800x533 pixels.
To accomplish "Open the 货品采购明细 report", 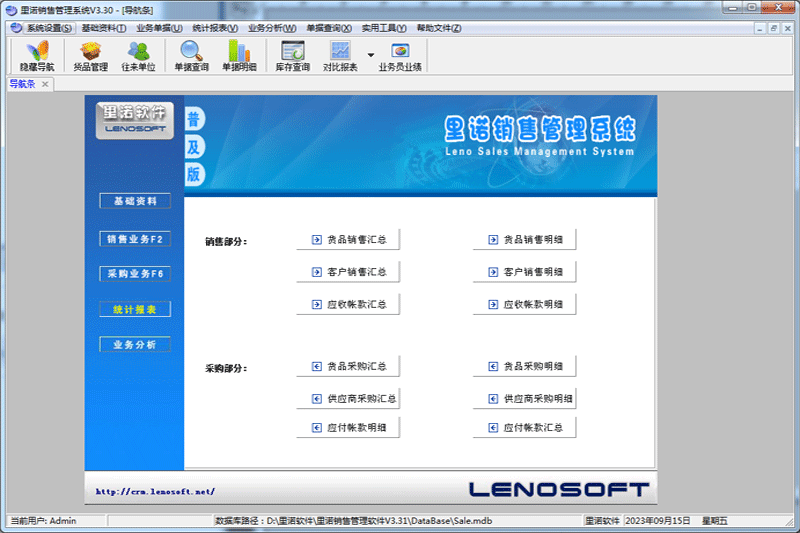I will tap(524, 366).
